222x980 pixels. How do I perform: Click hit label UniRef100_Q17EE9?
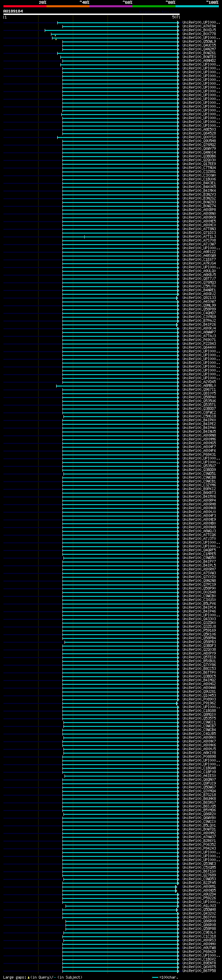[x=199, y=164]
